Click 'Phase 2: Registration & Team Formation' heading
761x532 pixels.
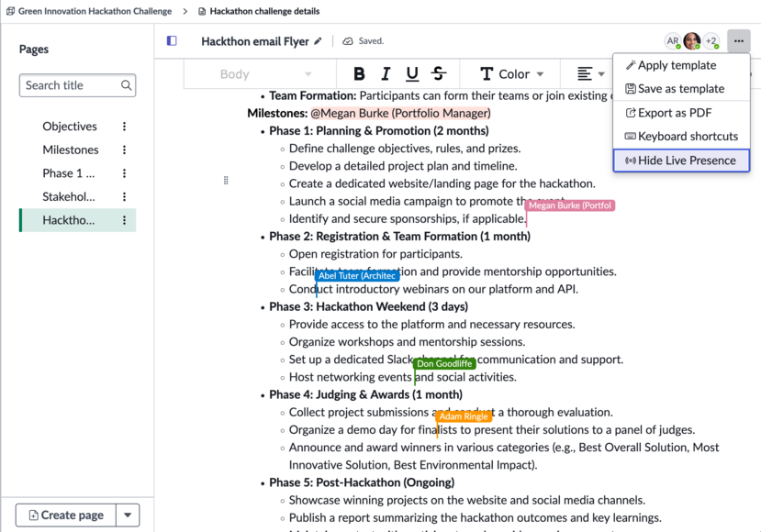click(400, 237)
